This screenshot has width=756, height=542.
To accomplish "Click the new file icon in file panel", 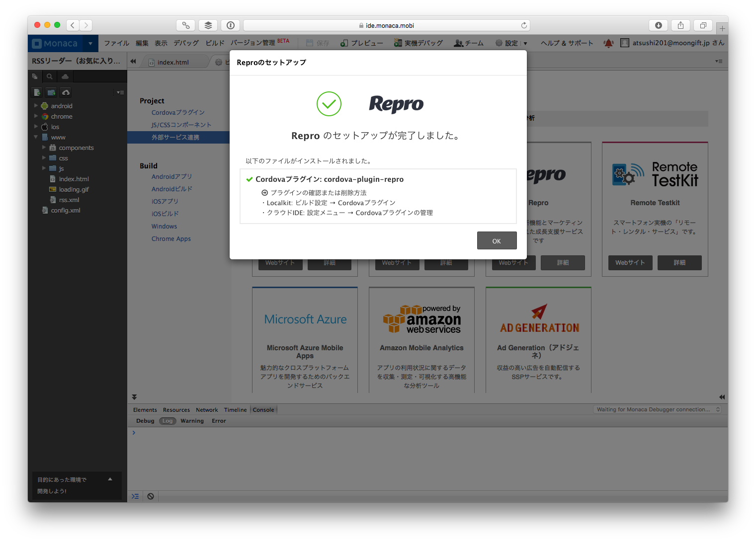I will pos(37,92).
